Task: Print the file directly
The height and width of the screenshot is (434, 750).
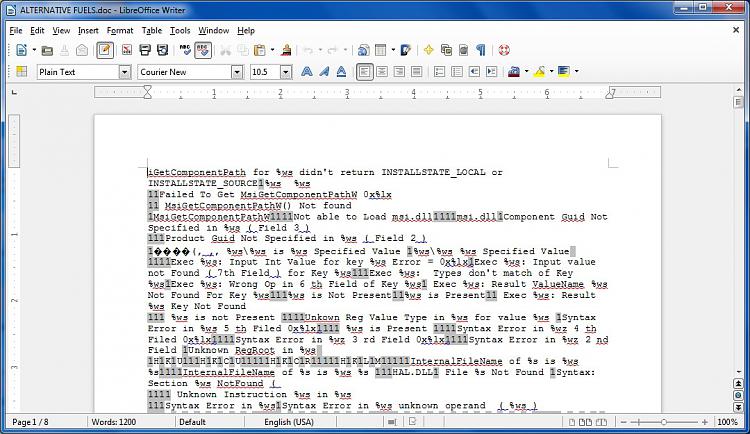Action: pos(144,50)
